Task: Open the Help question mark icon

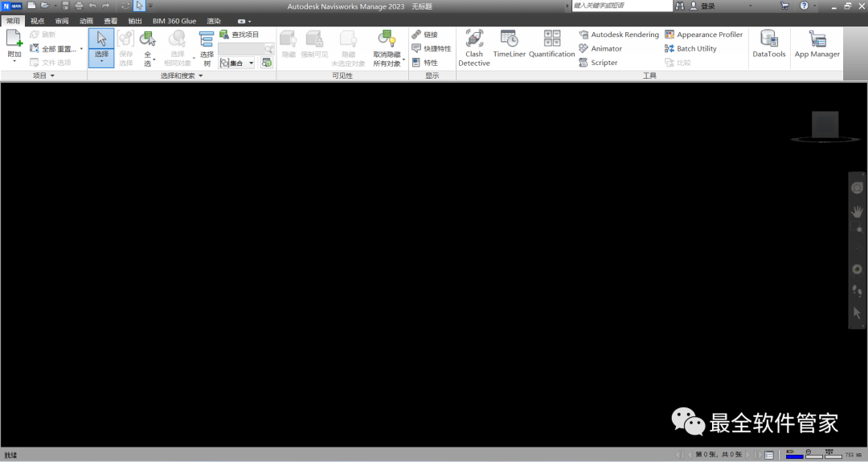Action: [805, 6]
